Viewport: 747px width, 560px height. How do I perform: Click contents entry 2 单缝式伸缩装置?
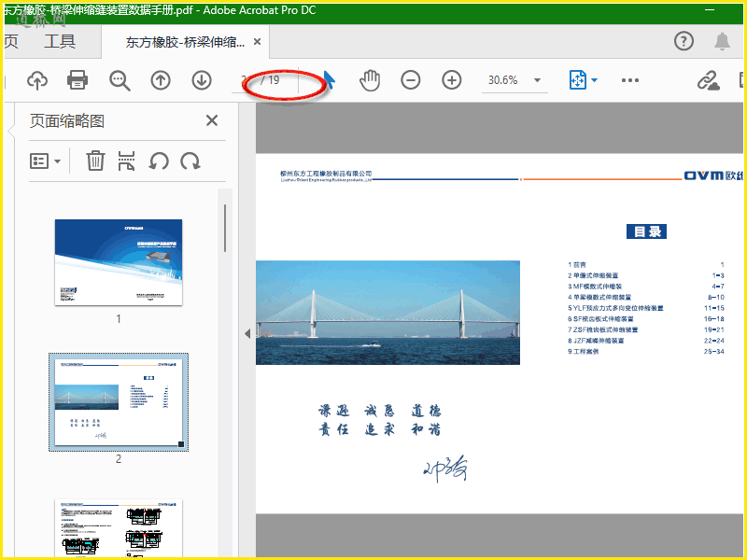[593, 275]
